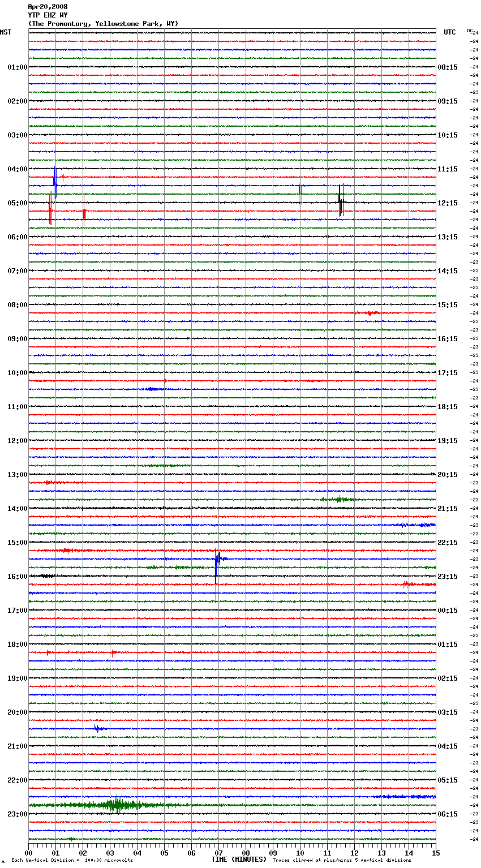The image size is (481, 868).
Task: Click the "16:15" UTC time label
Action: 448,339
